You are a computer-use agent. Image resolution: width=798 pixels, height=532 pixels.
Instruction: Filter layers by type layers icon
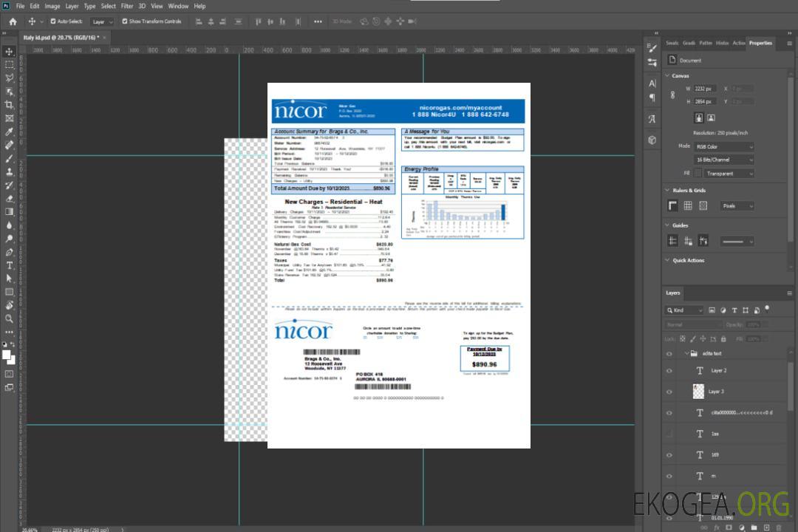(x=736, y=310)
